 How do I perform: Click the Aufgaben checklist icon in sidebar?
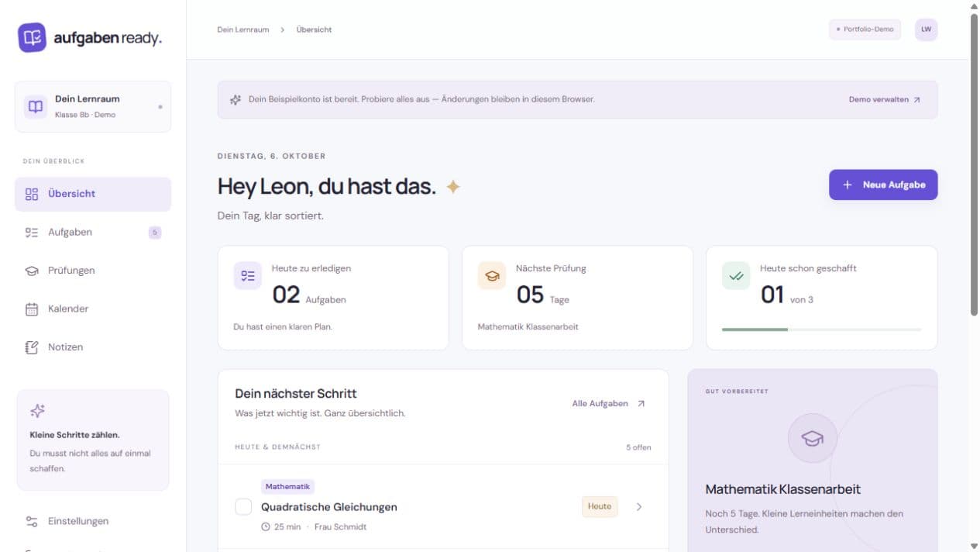point(32,232)
